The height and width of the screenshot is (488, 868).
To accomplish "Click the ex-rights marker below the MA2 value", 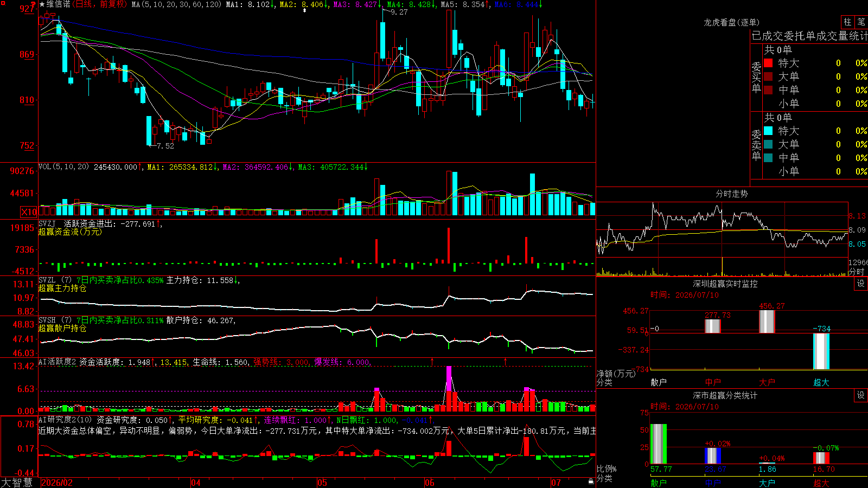I will tap(304, 10).
